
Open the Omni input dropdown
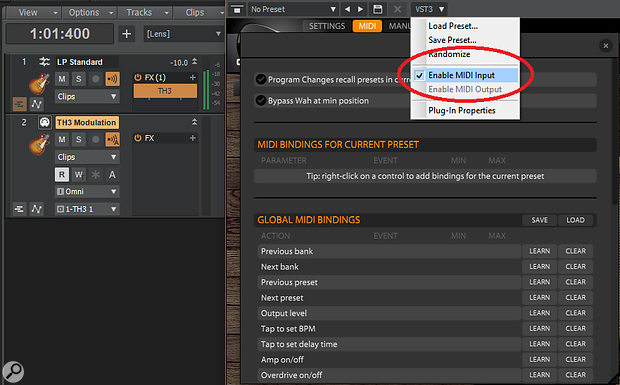(x=87, y=192)
